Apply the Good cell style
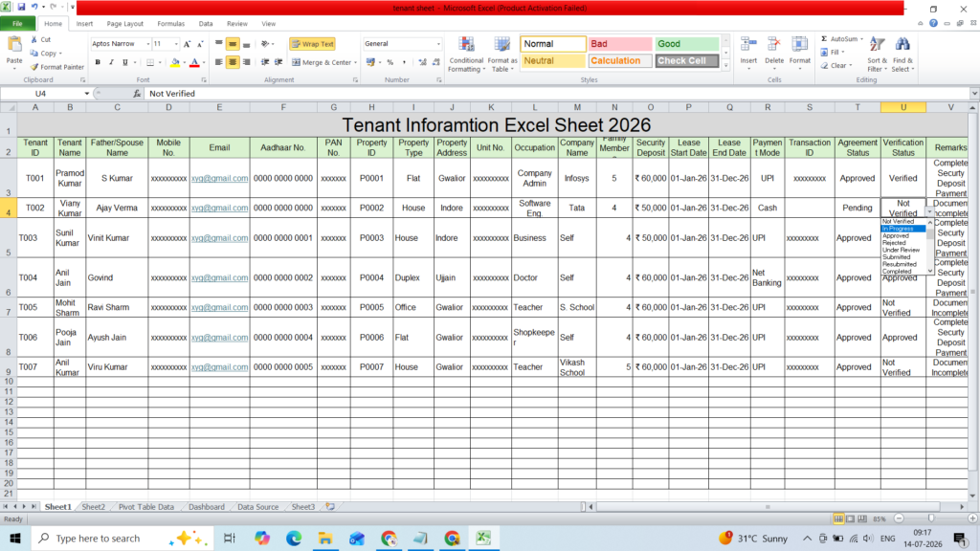 686,44
